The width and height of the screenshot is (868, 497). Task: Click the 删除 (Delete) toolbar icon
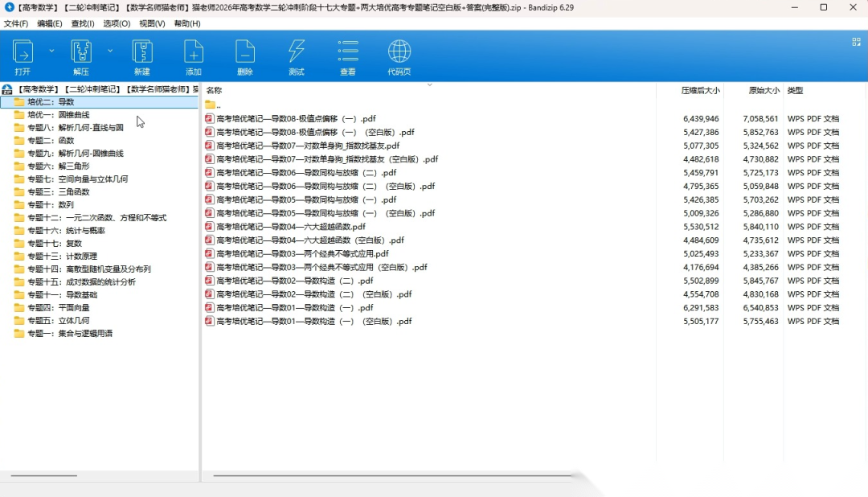coord(245,52)
